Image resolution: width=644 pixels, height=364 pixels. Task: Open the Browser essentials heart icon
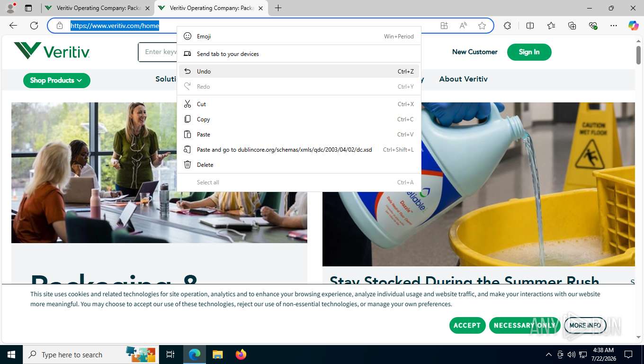pos(593,26)
